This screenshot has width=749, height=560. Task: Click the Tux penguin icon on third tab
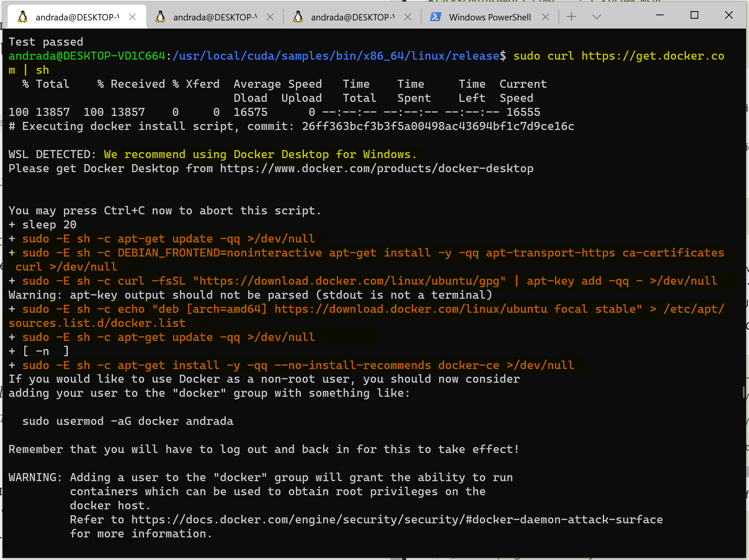tap(298, 17)
